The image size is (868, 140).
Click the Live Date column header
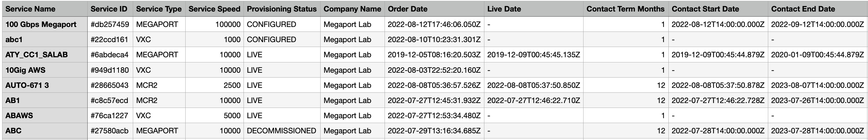click(504, 9)
